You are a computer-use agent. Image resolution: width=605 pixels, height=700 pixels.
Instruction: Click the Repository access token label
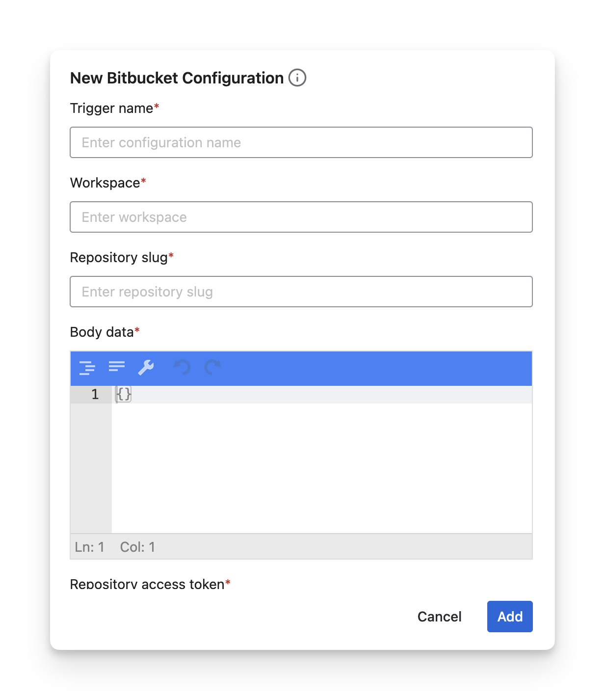(x=147, y=584)
